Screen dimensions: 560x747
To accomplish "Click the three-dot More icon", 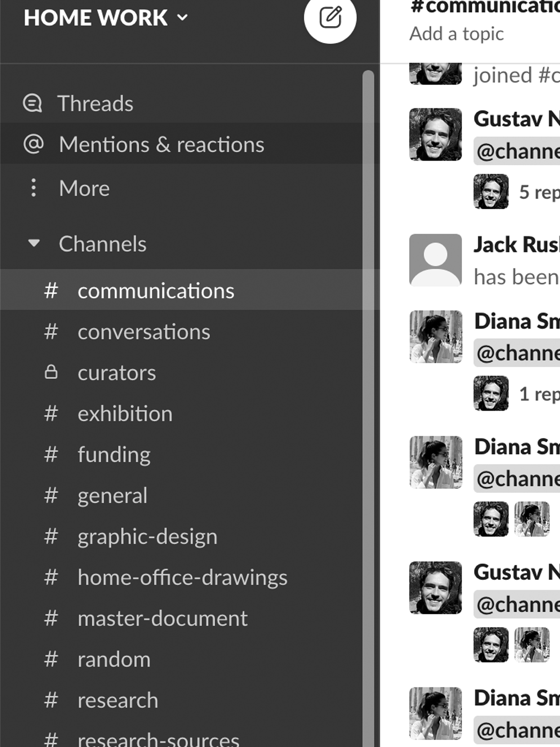I will [34, 188].
